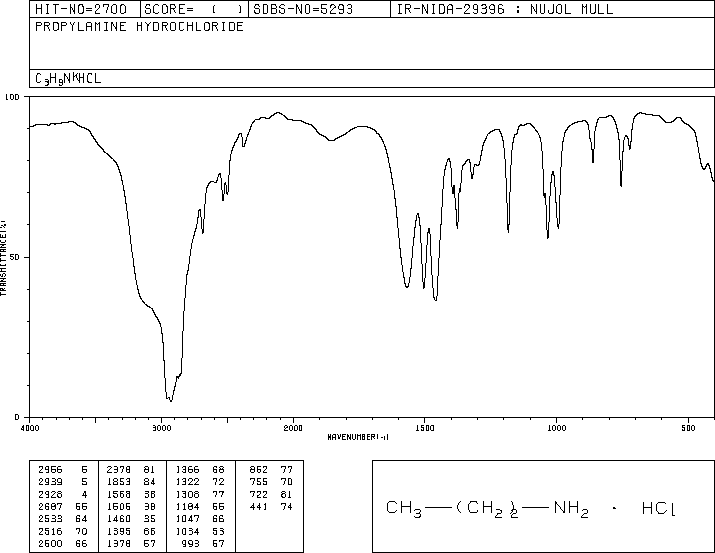Click the 0 tick label on the y-axis
Screen dimensions: 715x553
pos(17,417)
